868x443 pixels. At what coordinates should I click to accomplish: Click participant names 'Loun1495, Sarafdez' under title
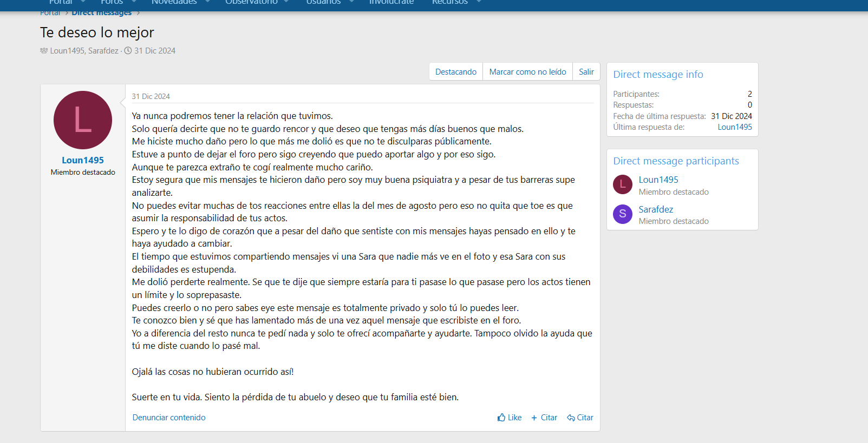pyautogui.click(x=84, y=51)
